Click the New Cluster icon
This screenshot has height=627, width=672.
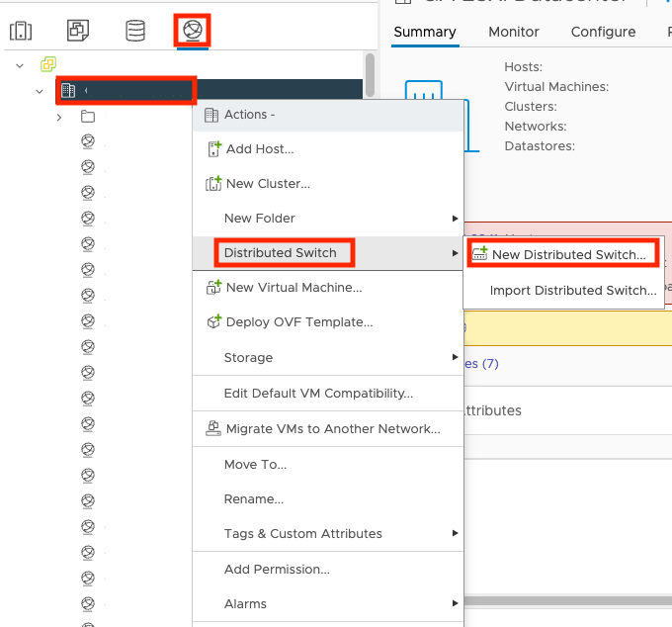tap(212, 183)
